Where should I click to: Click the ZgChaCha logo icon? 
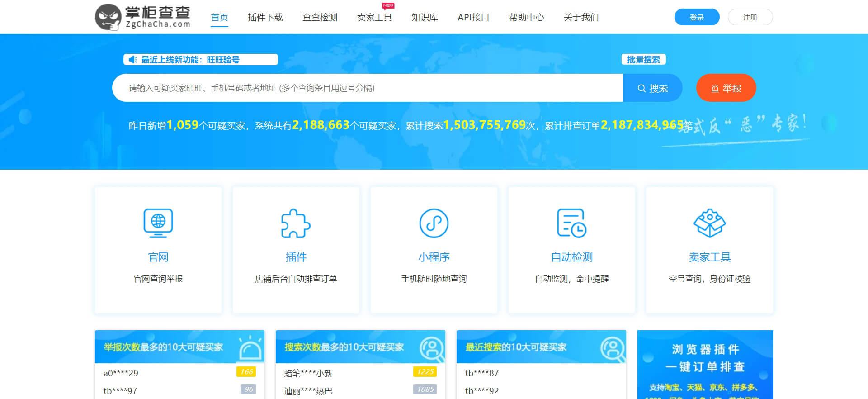(x=108, y=17)
